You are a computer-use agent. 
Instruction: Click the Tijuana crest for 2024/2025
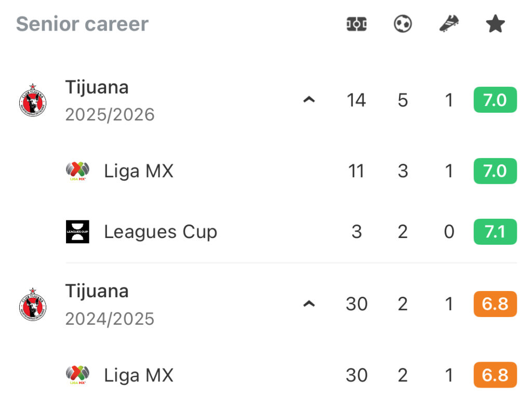pyautogui.click(x=33, y=304)
